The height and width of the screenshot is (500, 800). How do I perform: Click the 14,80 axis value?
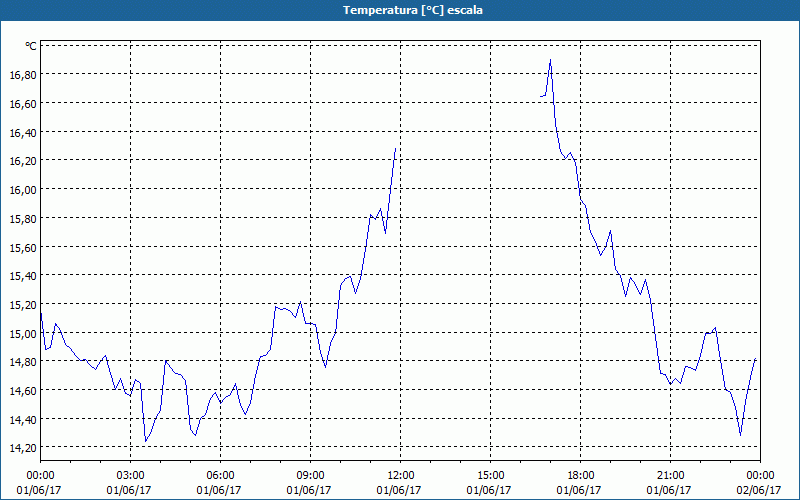[23, 362]
